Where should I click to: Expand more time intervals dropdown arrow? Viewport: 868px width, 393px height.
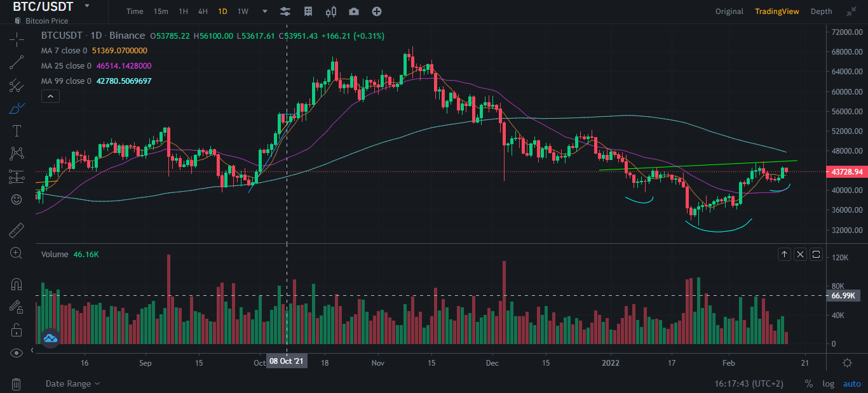[x=265, y=11]
